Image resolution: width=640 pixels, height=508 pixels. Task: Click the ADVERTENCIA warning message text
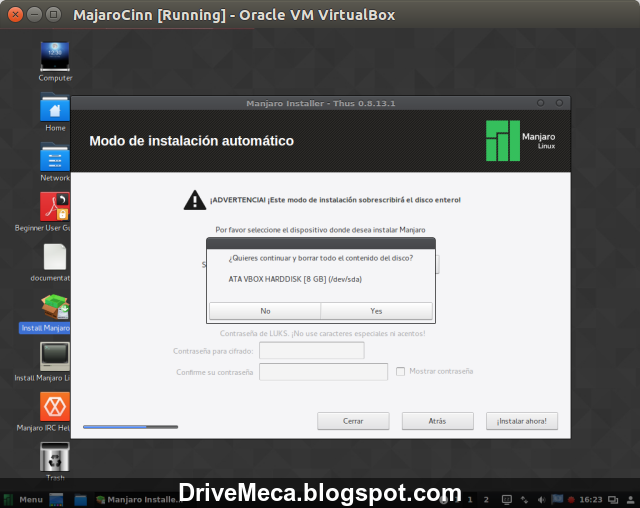(x=335, y=200)
